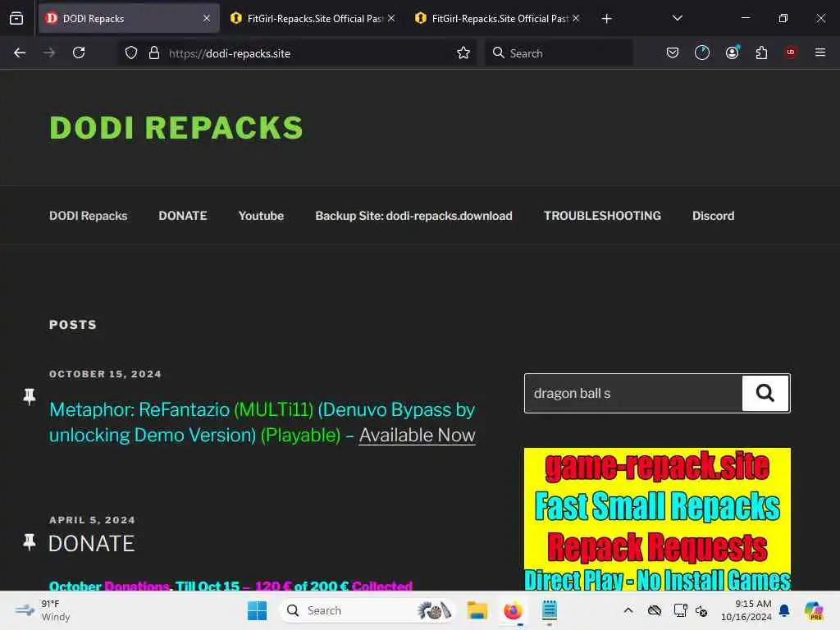Close the DODI Repacks tab
This screenshot has width=840, height=630.
pyautogui.click(x=207, y=19)
